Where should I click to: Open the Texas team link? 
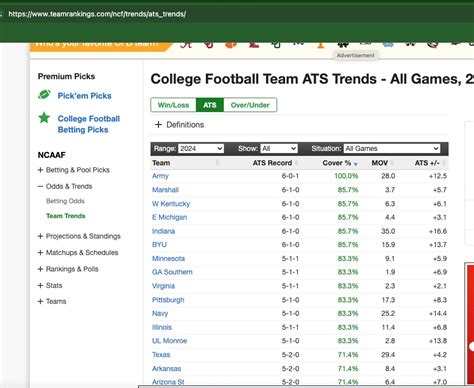tap(161, 355)
